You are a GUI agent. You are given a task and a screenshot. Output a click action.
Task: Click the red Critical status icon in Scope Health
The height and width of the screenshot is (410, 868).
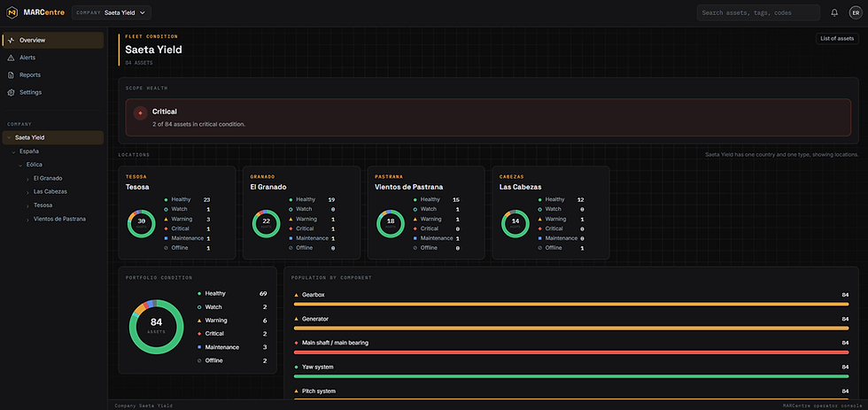(x=140, y=112)
